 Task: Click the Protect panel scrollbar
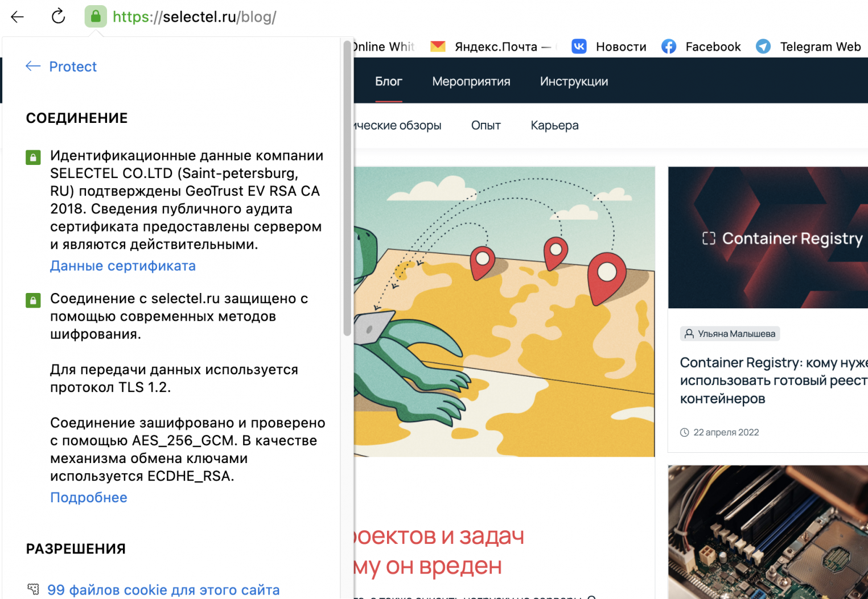pyautogui.click(x=347, y=188)
